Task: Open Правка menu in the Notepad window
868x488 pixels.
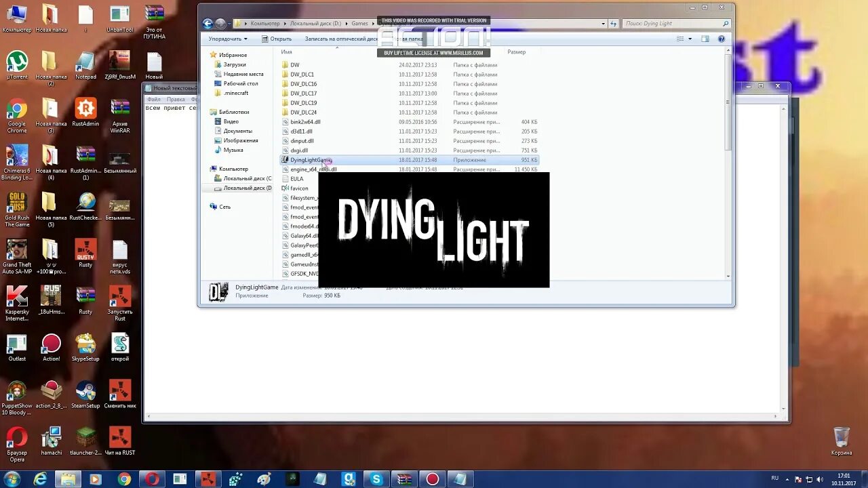Action: click(x=176, y=100)
